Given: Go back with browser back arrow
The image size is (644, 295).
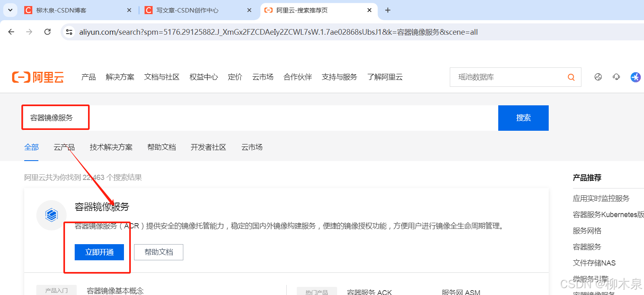Looking at the screenshot, I should (11, 32).
